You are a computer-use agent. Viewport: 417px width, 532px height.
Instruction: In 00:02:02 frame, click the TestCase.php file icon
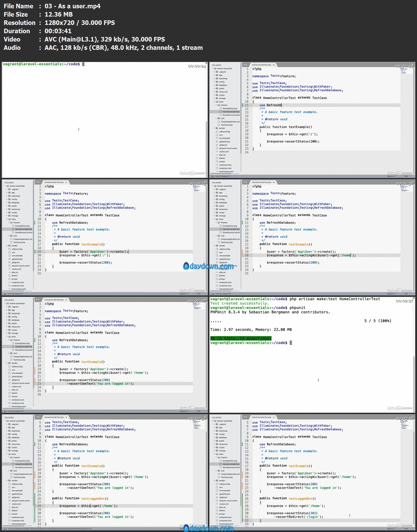pos(11,360)
